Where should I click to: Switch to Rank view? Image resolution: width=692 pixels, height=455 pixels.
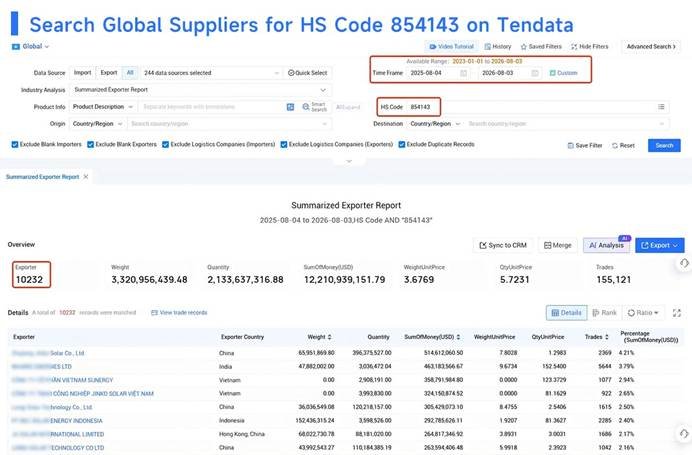(x=604, y=313)
